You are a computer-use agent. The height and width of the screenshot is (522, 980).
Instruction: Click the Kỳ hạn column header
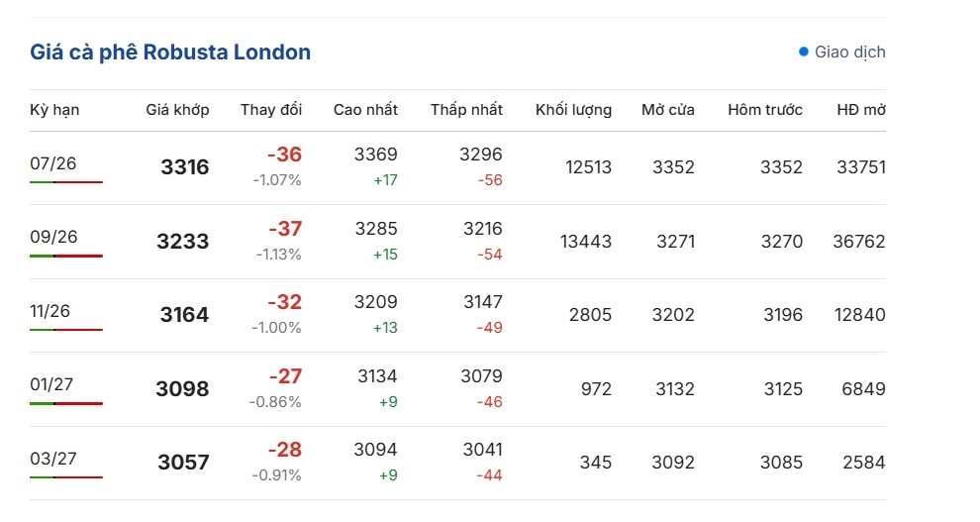click(54, 110)
